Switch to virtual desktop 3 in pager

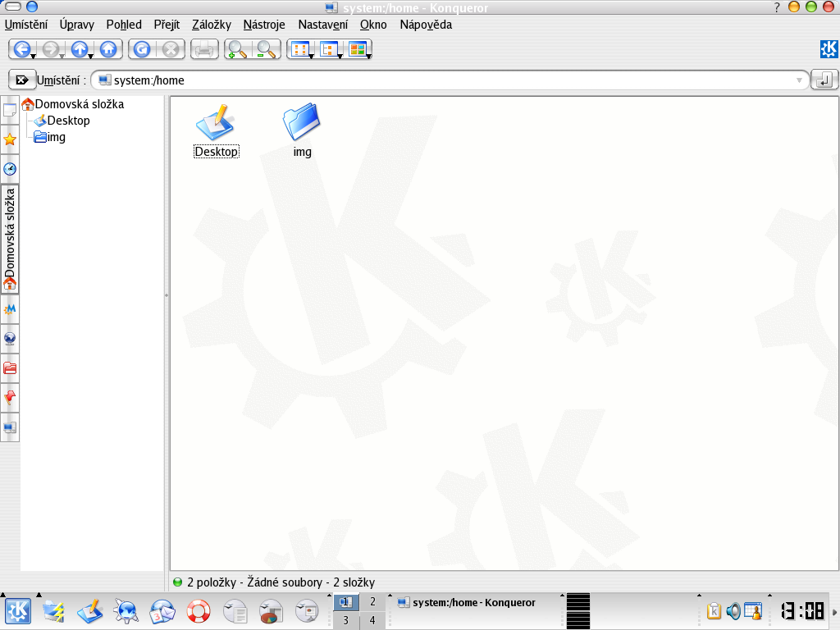pyautogui.click(x=346, y=620)
